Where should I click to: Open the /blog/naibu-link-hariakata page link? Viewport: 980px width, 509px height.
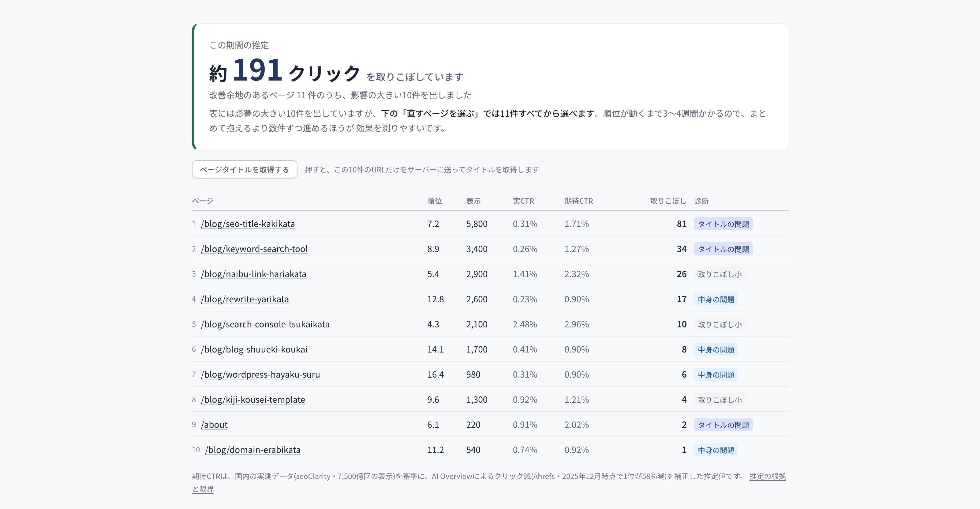pyautogui.click(x=253, y=274)
